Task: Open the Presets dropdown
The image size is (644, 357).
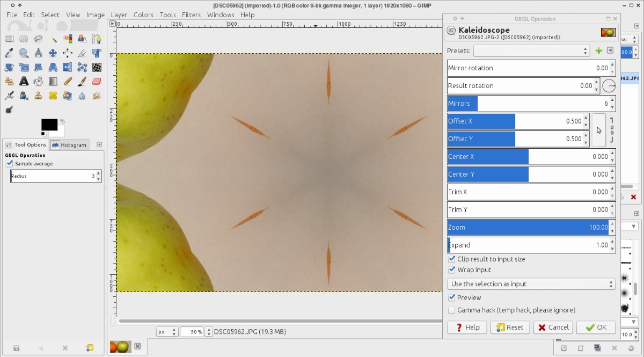Action: 531,50
